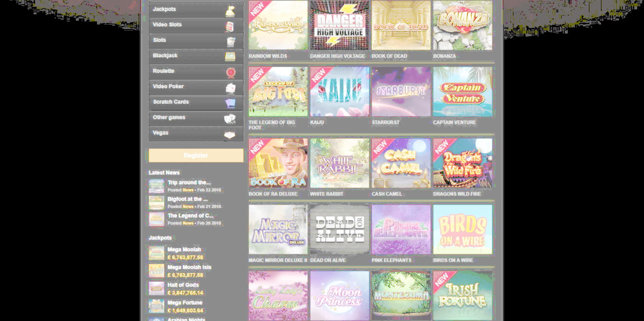Open the Hall of Gods jackpot link
The height and width of the screenshot is (321, 644).
click(x=183, y=285)
